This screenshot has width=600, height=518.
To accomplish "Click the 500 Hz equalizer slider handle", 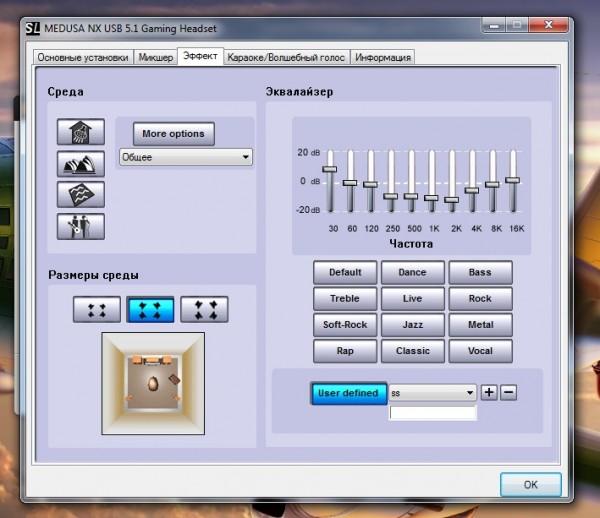I will [411, 196].
